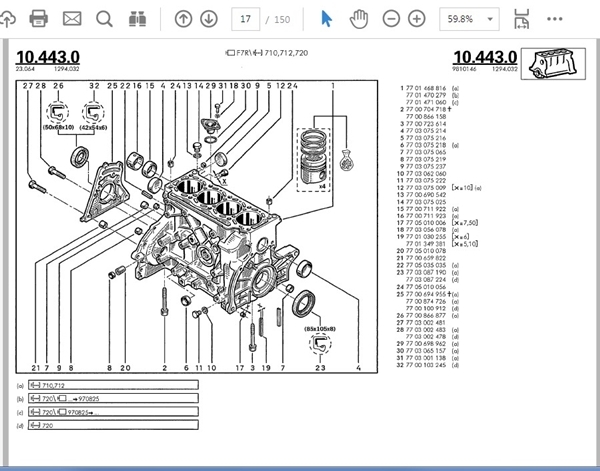Click part number 77 00 103 245
This screenshot has height=471, width=600.
pyautogui.click(x=426, y=365)
